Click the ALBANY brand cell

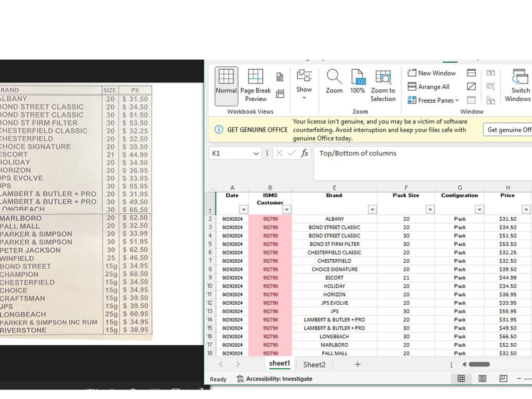coord(334,219)
